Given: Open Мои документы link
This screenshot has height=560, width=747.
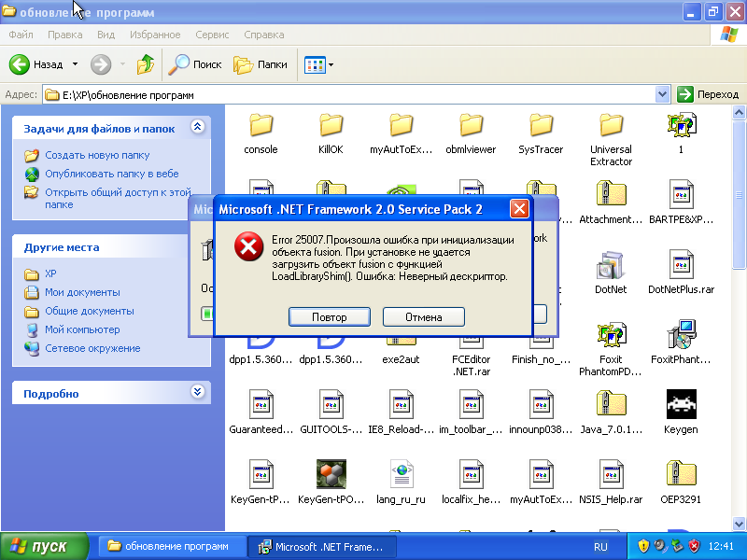Looking at the screenshot, I should click(x=82, y=292).
